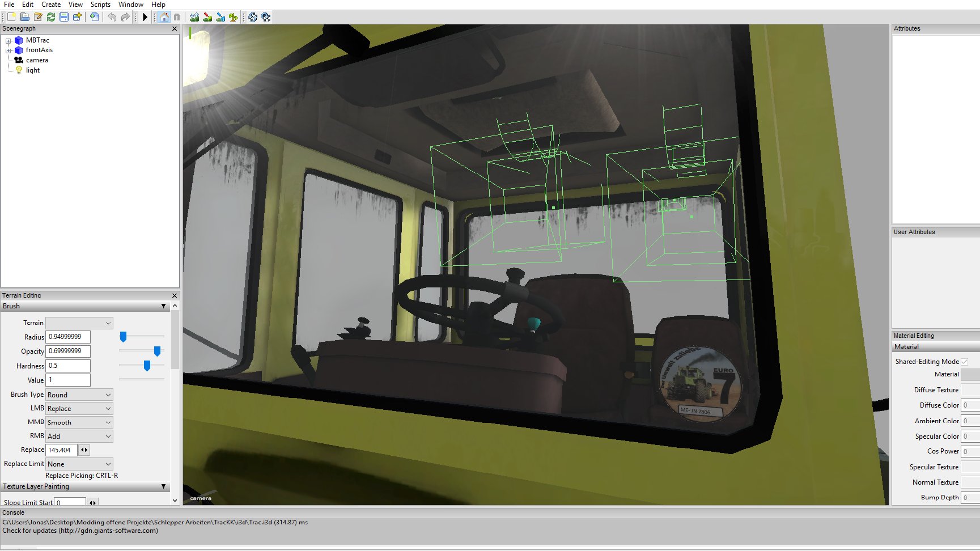Close the Terrain Editing panel
The width and height of the screenshot is (980, 551).
175,295
